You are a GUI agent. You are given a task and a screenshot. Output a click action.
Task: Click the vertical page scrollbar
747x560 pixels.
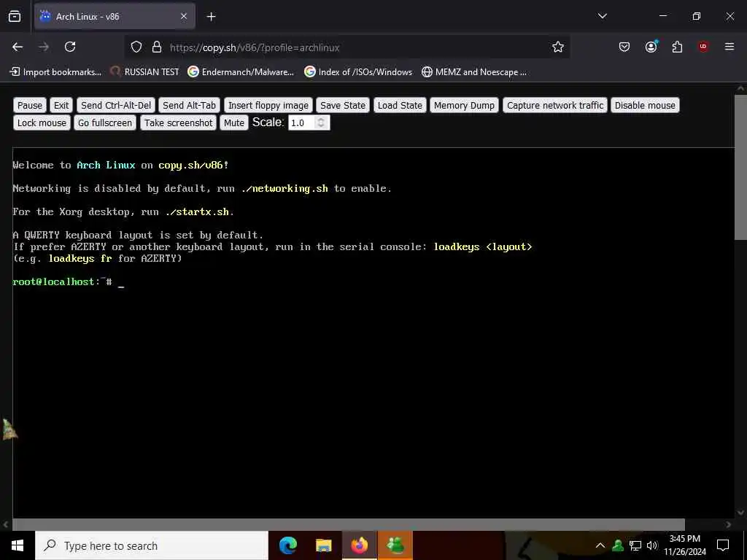click(x=741, y=167)
